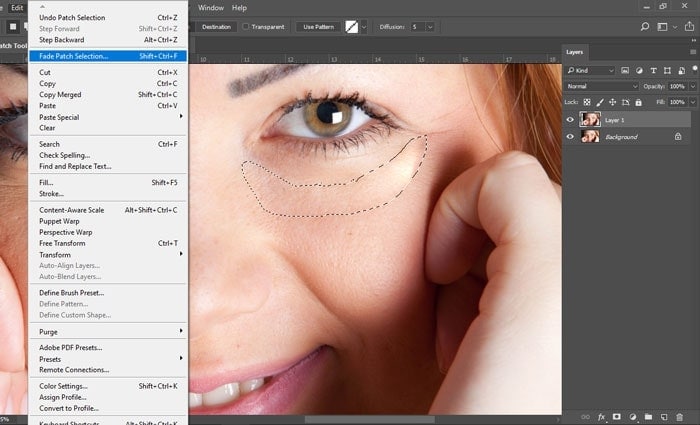
Task: Select Layer 1 thumbnail
Action: click(590, 120)
